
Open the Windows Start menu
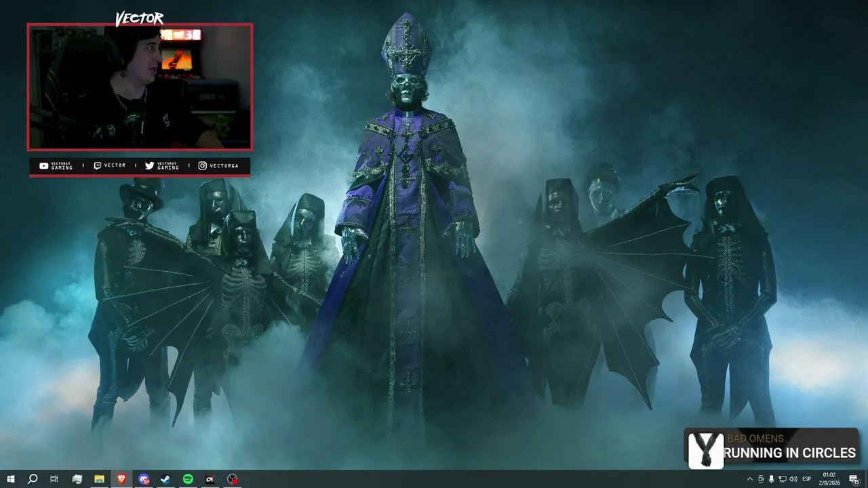11,479
